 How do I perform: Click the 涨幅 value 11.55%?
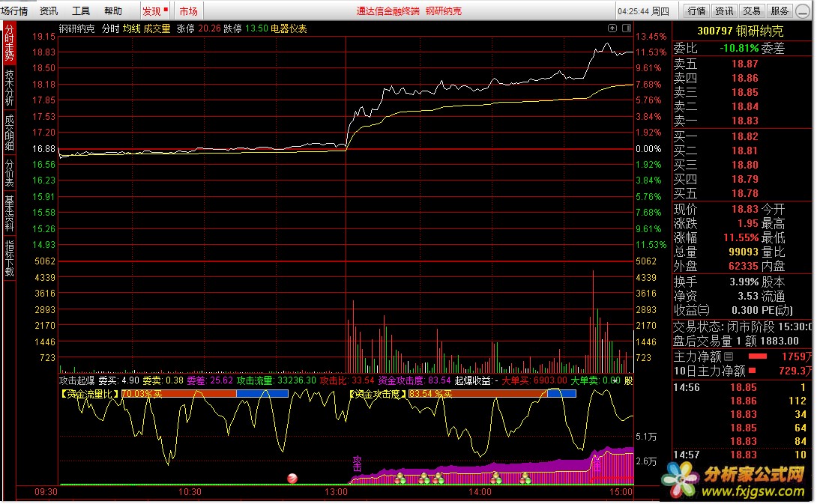point(741,237)
